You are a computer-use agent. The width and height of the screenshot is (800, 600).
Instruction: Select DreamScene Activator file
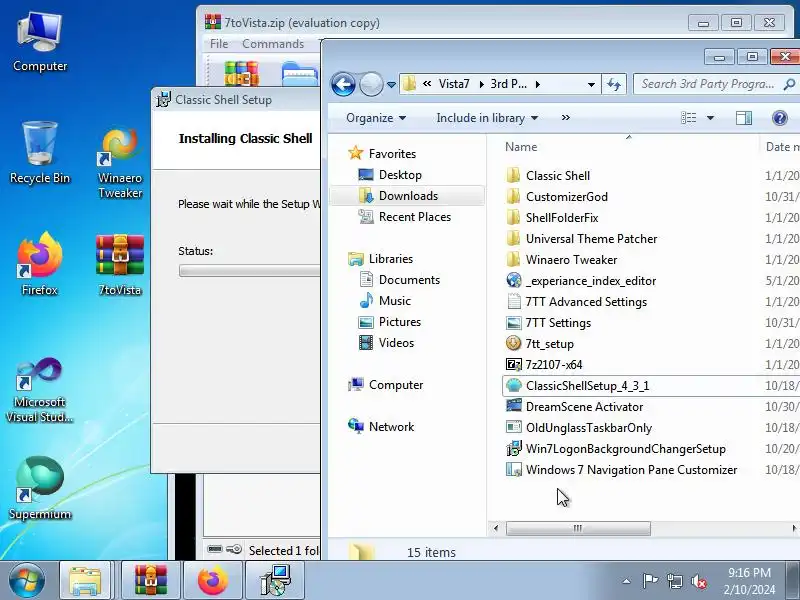point(574,407)
